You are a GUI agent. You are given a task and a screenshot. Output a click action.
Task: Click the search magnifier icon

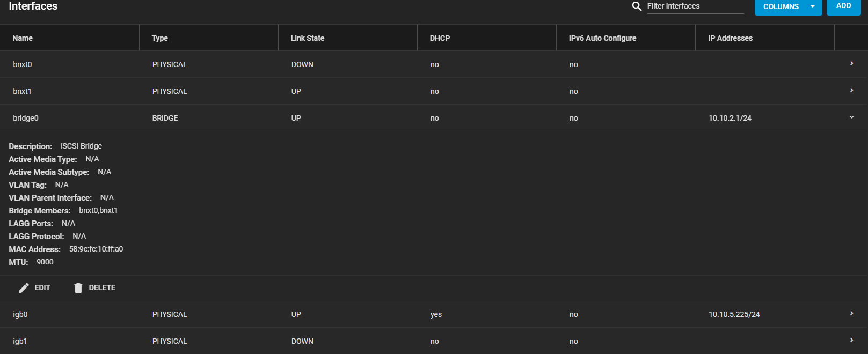pyautogui.click(x=637, y=6)
